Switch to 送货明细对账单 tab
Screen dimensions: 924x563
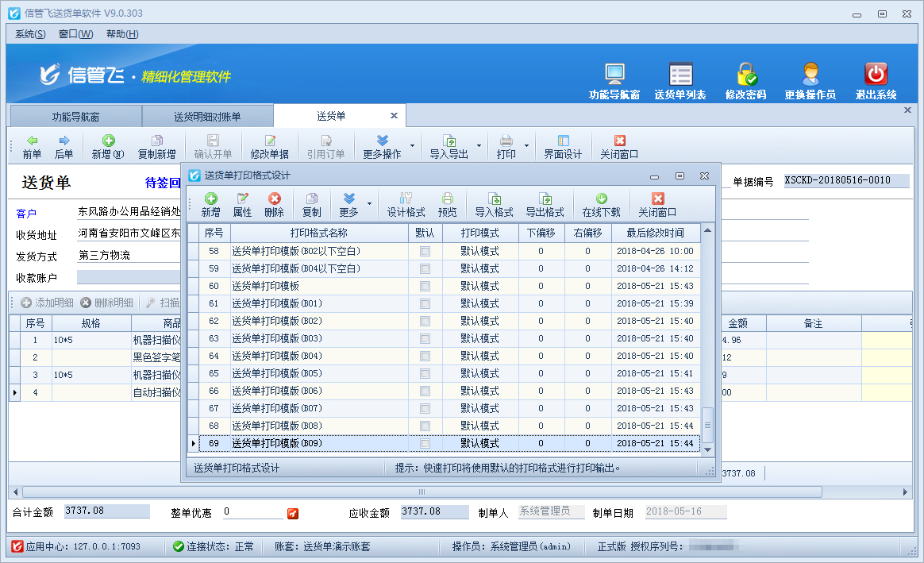tap(207, 117)
